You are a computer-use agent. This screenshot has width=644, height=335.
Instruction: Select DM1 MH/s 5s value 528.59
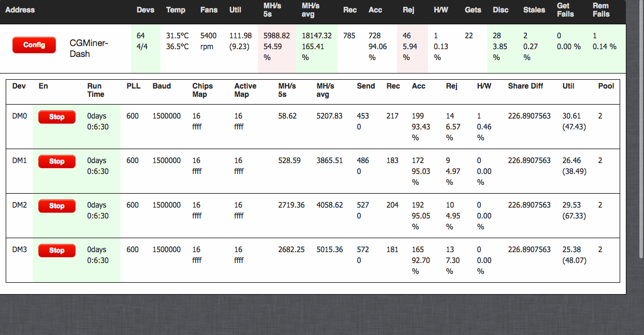[x=289, y=161]
